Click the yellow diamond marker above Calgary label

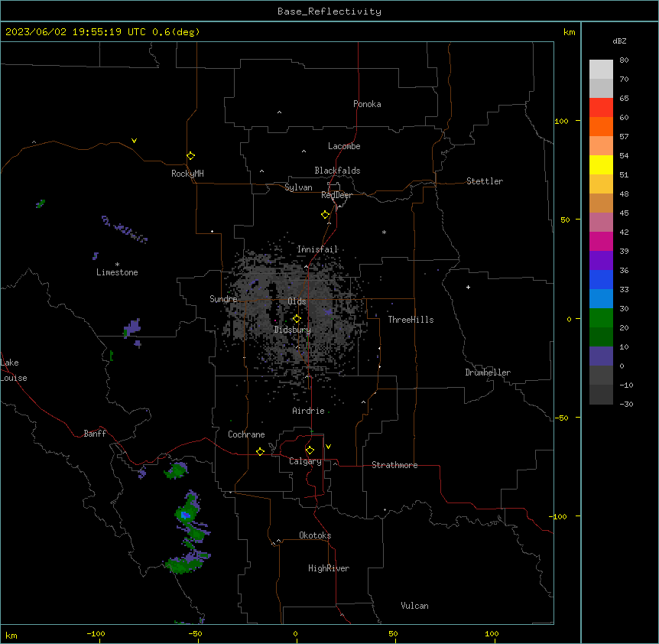310,450
